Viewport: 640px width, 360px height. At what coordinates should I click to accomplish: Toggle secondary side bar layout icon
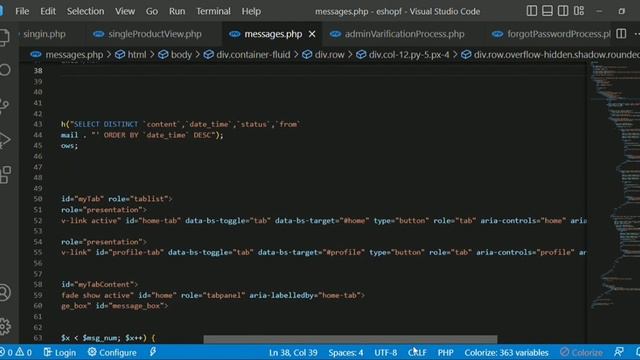coord(563,11)
